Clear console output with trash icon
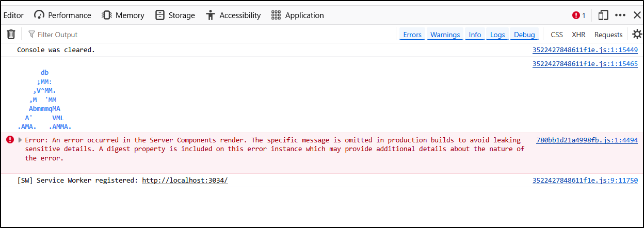Image resolution: width=644 pixels, height=228 pixels. (11, 35)
